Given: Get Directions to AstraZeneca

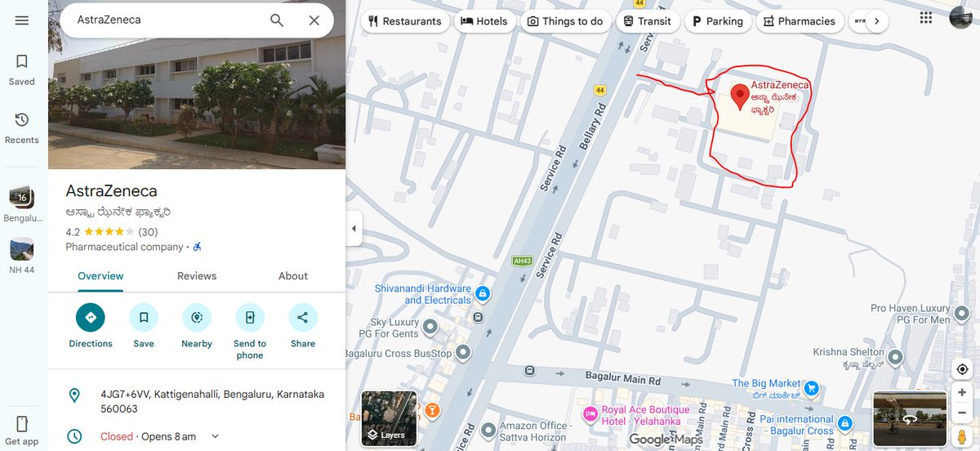Looking at the screenshot, I should point(91,317).
